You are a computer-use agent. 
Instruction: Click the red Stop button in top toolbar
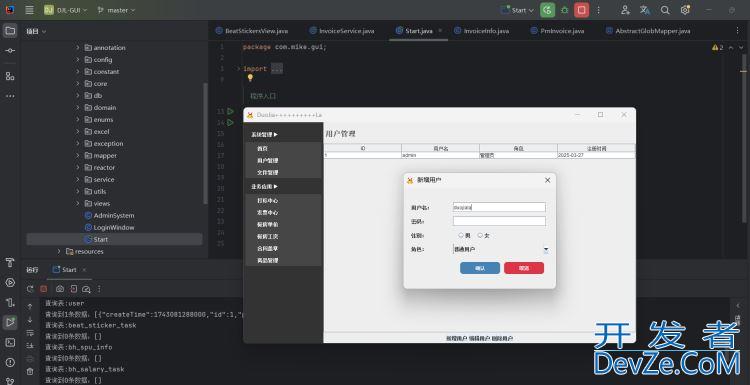582,10
